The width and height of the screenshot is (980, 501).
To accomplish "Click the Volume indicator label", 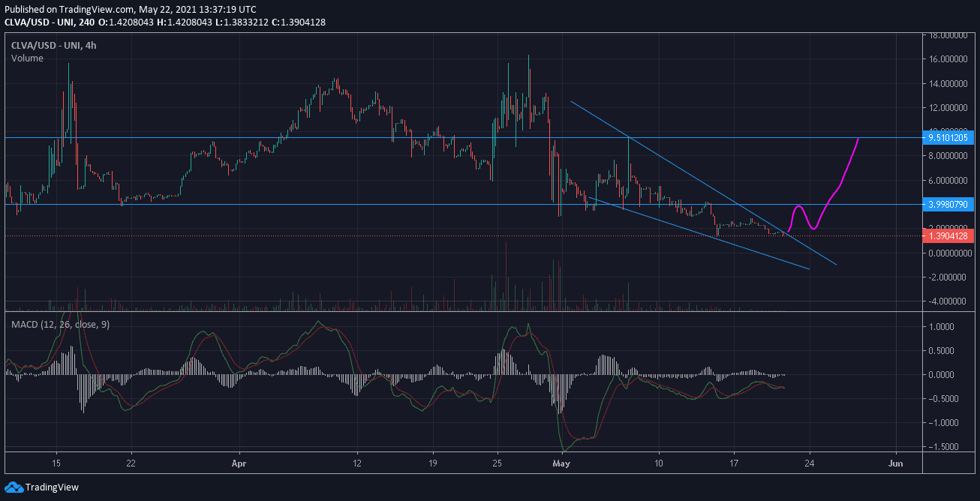I will tap(27, 58).
